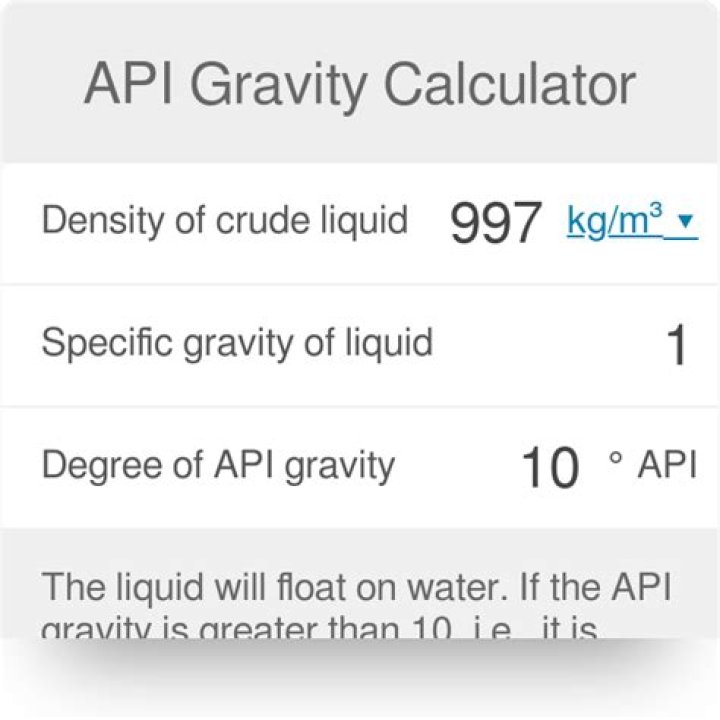The width and height of the screenshot is (720, 720).
Task: Click the "Density of crude liquid" label
Action: [x=224, y=220]
